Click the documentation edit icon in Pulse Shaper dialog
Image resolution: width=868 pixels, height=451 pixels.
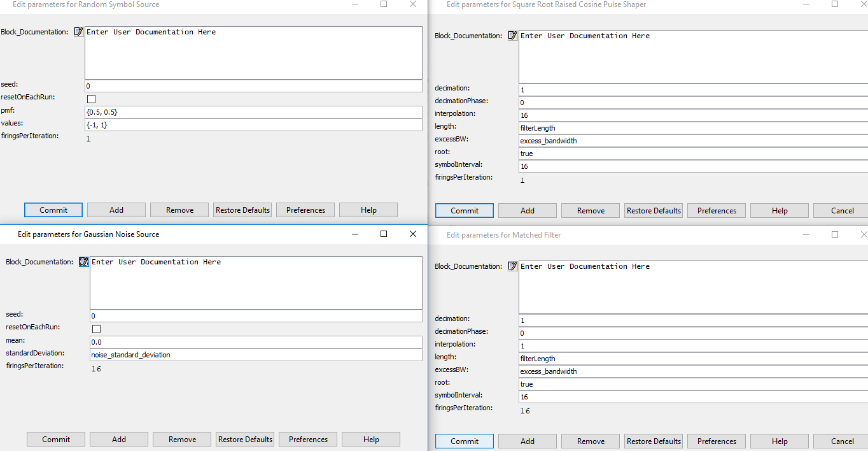tap(513, 36)
